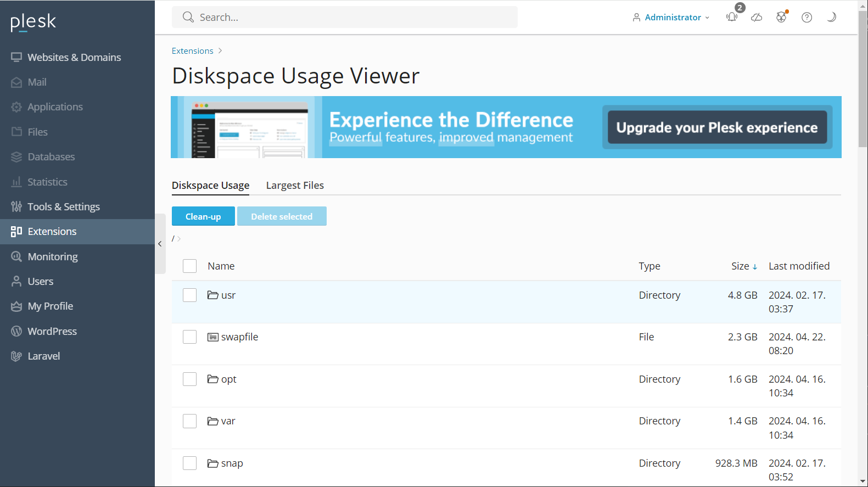The height and width of the screenshot is (487, 868).
Task: Open the usr directory link
Action: coord(228,295)
